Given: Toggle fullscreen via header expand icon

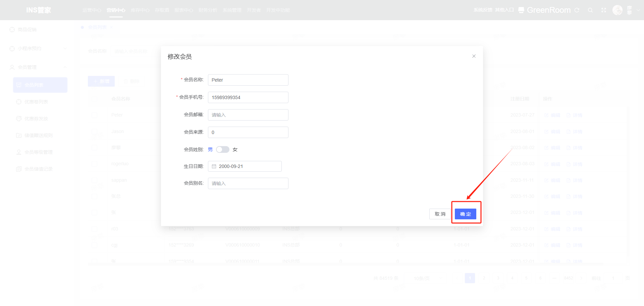Looking at the screenshot, I should 604,10.
